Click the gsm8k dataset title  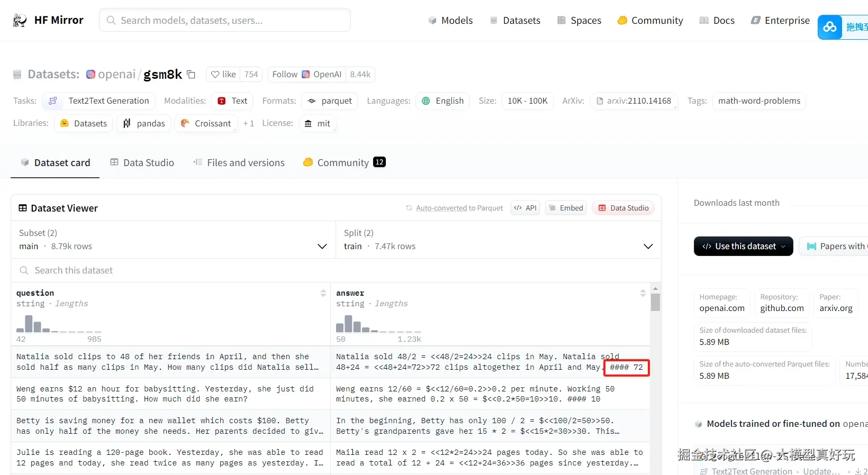[x=162, y=75]
